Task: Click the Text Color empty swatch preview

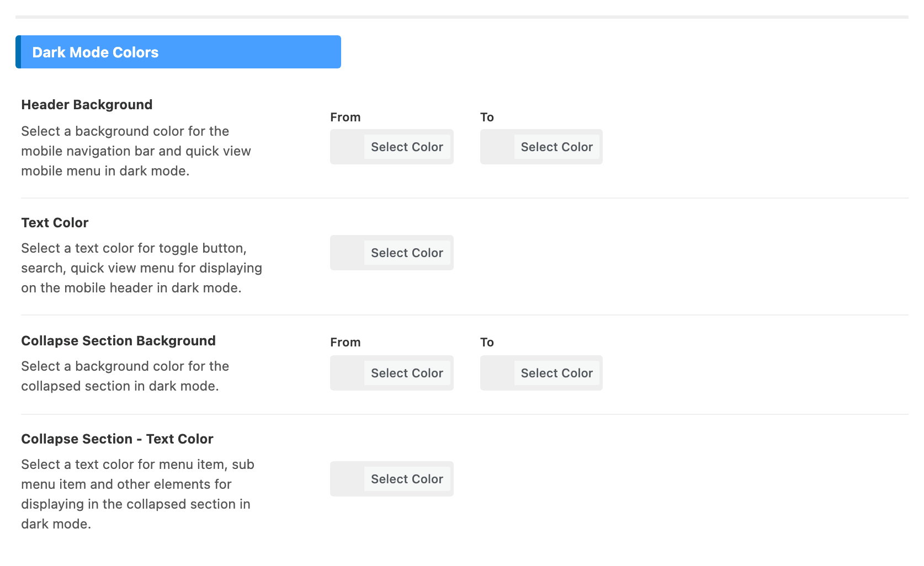Action: click(348, 253)
